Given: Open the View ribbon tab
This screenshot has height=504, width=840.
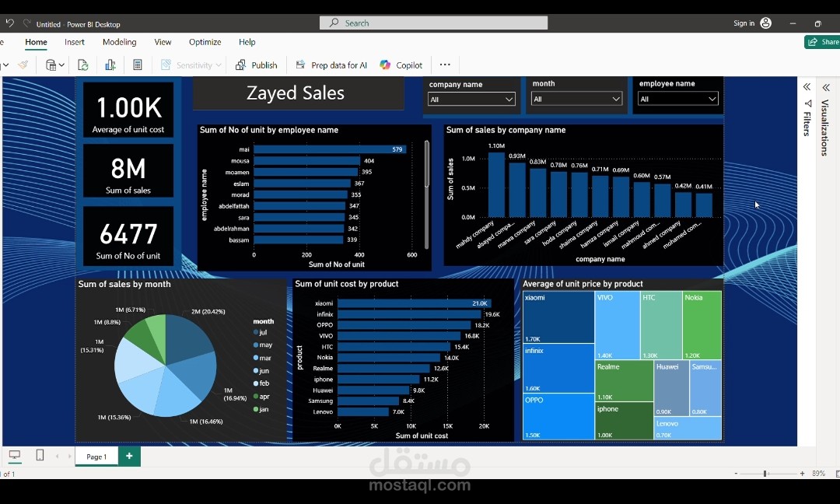Looking at the screenshot, I should pos(163,42).
